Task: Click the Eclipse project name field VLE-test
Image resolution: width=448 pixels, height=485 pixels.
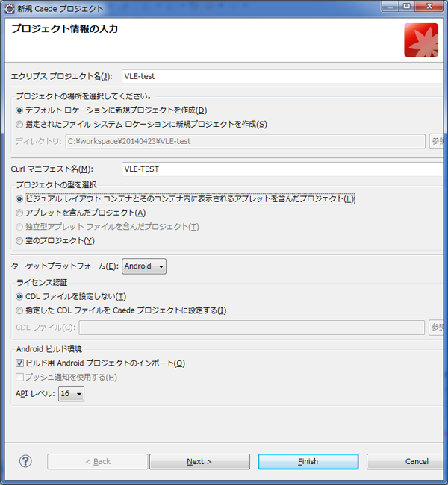Action: coord(282,76)
